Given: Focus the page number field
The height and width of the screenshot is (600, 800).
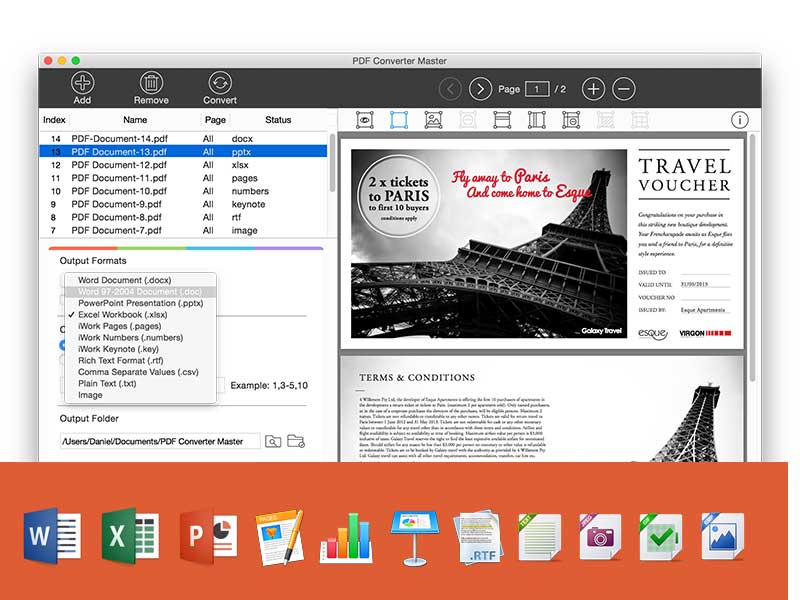Looking at the screenshot, I should click(537, 89).
